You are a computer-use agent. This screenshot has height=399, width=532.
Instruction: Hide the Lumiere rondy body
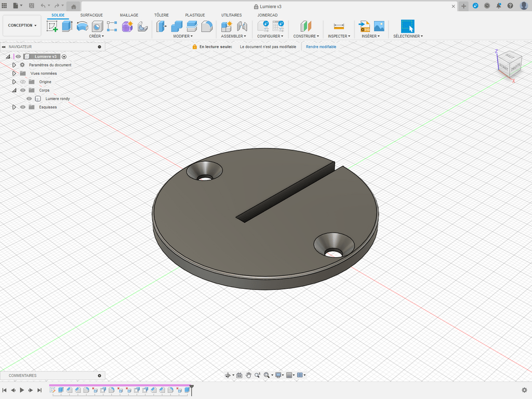coord(29,99)
